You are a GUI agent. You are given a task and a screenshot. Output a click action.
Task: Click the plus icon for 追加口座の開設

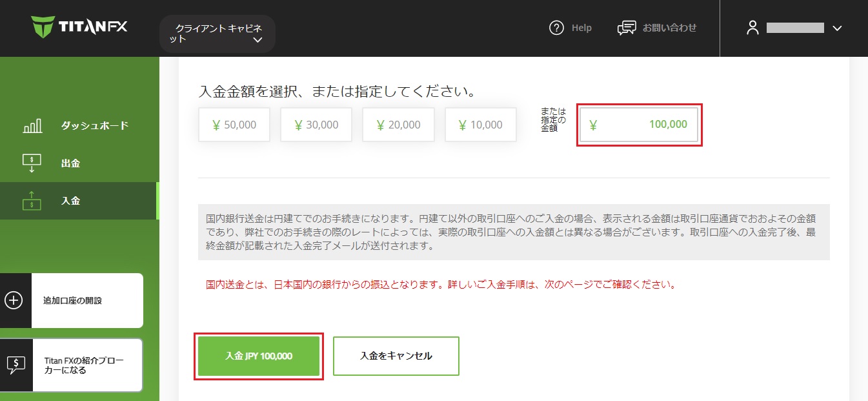[x=14, y=300]
